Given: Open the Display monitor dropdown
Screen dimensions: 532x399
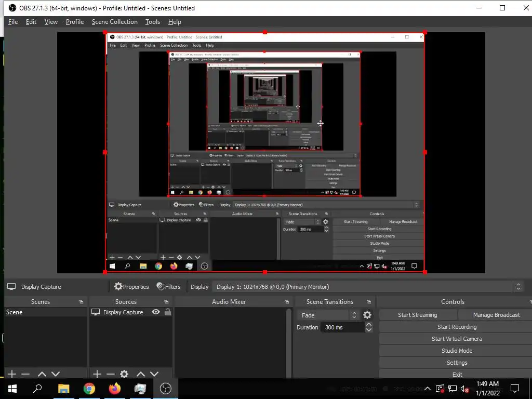Looking at the screenshot, I should click(x=368, y=287).
